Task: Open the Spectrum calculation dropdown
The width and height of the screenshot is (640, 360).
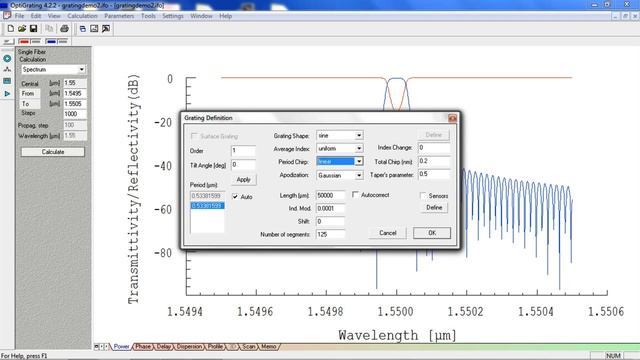Action: pos(82,69)
